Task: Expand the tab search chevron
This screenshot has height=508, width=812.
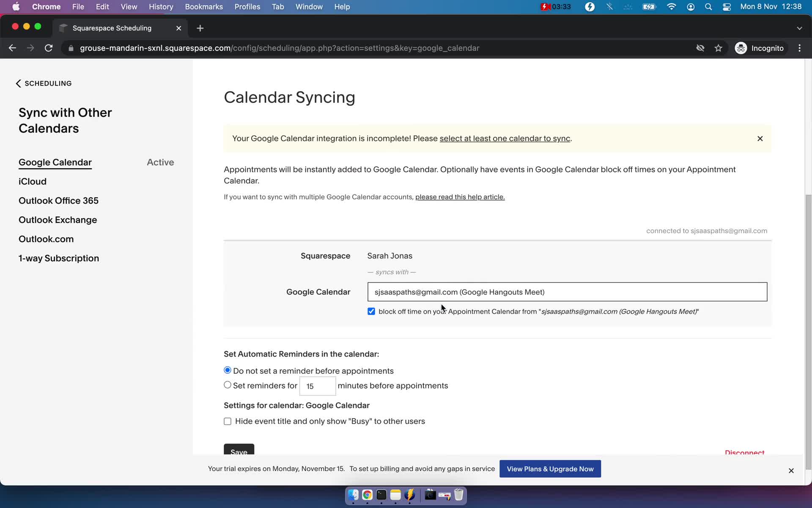Action: coord(799,28)
